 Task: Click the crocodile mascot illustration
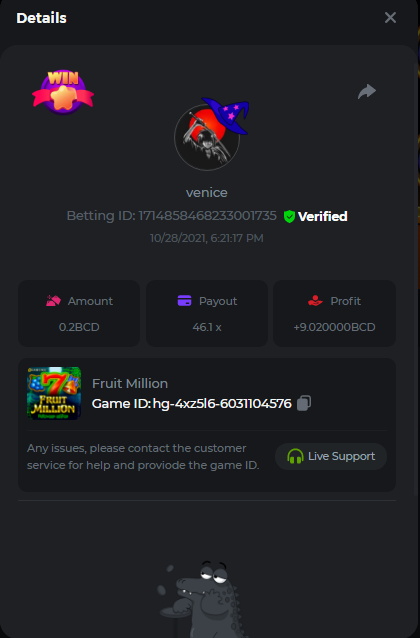tap(202, 599)
